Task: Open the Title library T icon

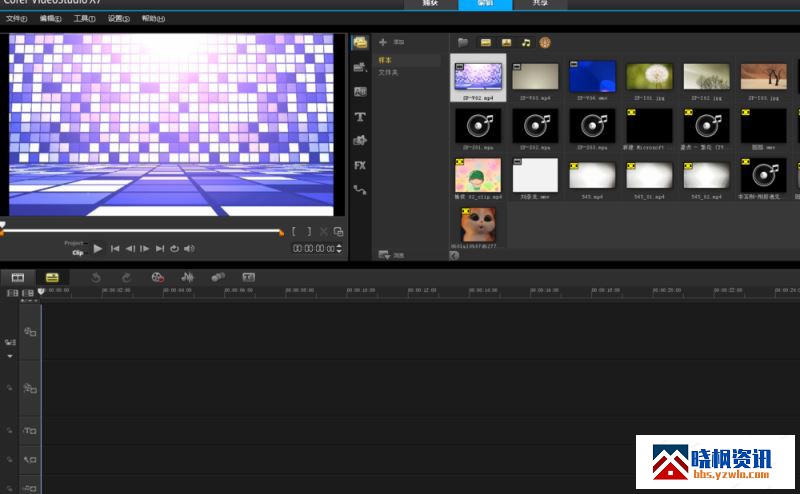Action: click(360, 116)
